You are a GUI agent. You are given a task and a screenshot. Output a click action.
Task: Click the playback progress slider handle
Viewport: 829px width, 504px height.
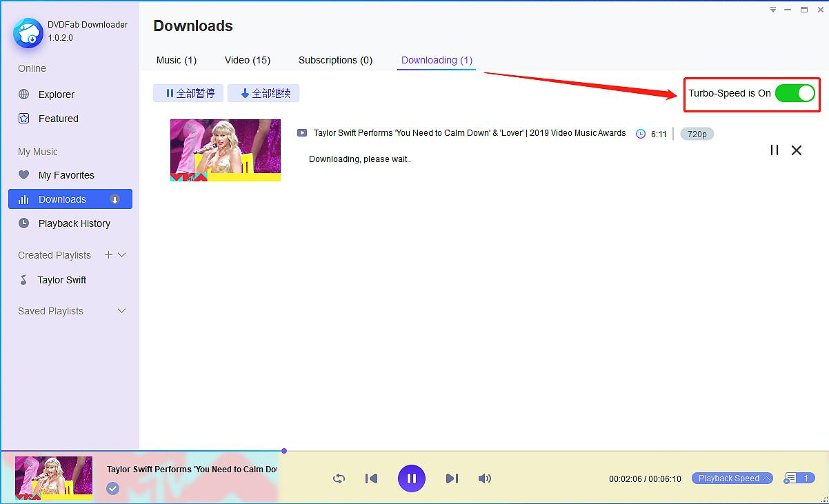click(x=283, y=451)
